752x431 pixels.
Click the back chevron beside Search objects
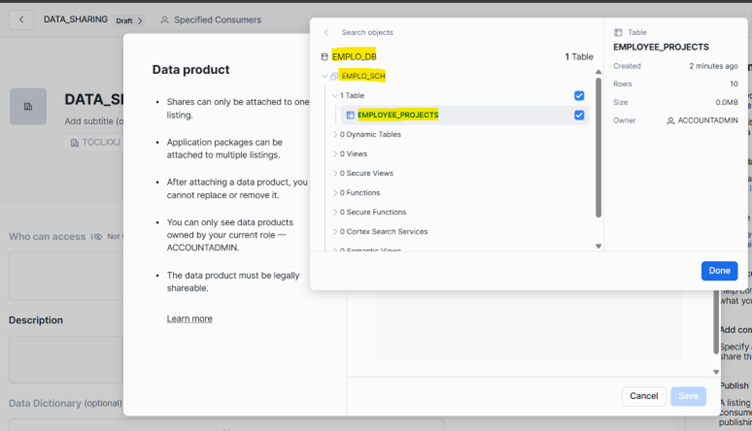click(x=326, y=32)
